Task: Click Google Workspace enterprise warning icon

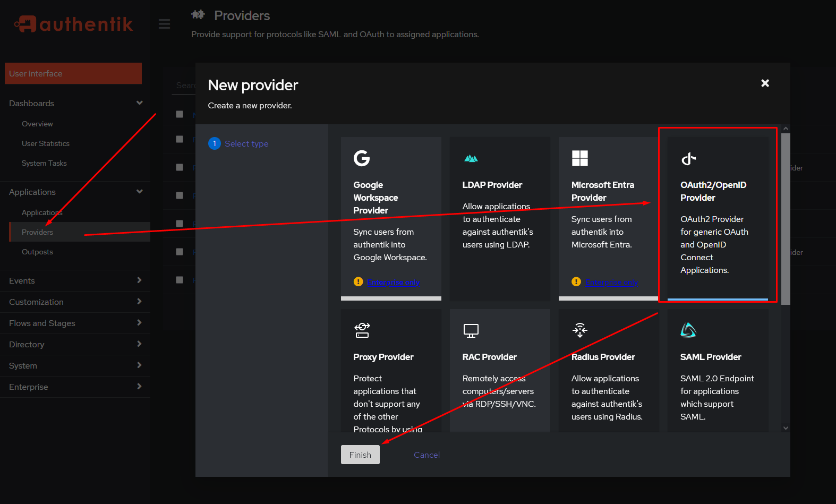Action: coord(359,281)
